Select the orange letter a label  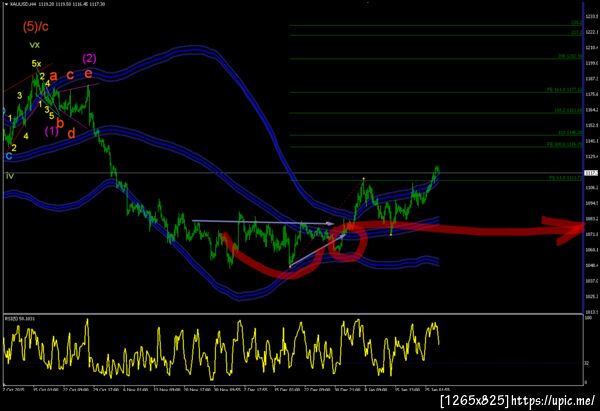pos(53,76)
